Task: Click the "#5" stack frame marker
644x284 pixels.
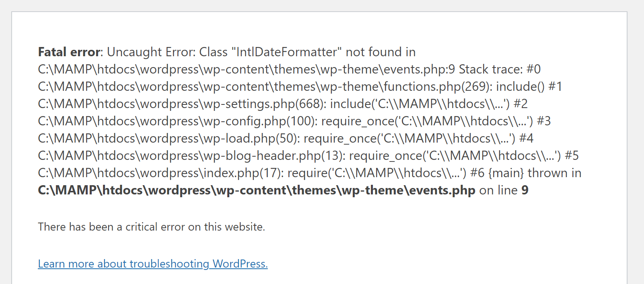Action: pos(572,156)
